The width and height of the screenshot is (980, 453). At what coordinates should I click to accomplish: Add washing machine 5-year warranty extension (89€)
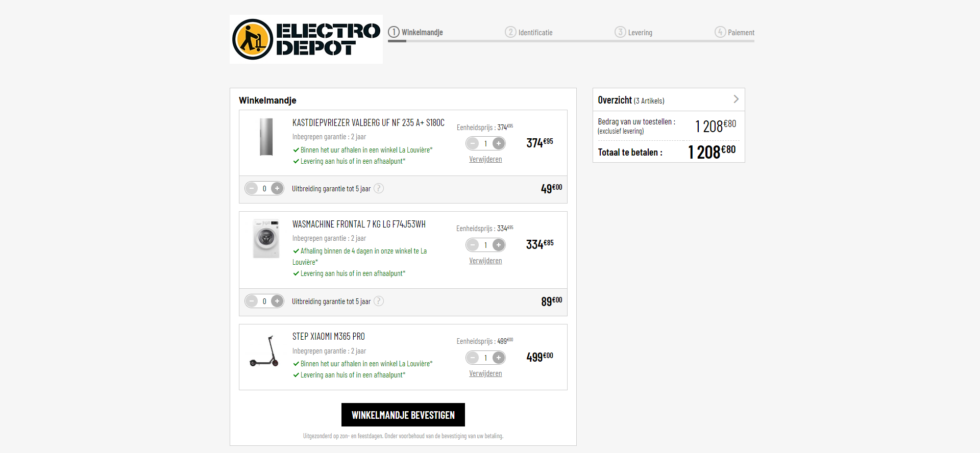(x=277, y=301)
